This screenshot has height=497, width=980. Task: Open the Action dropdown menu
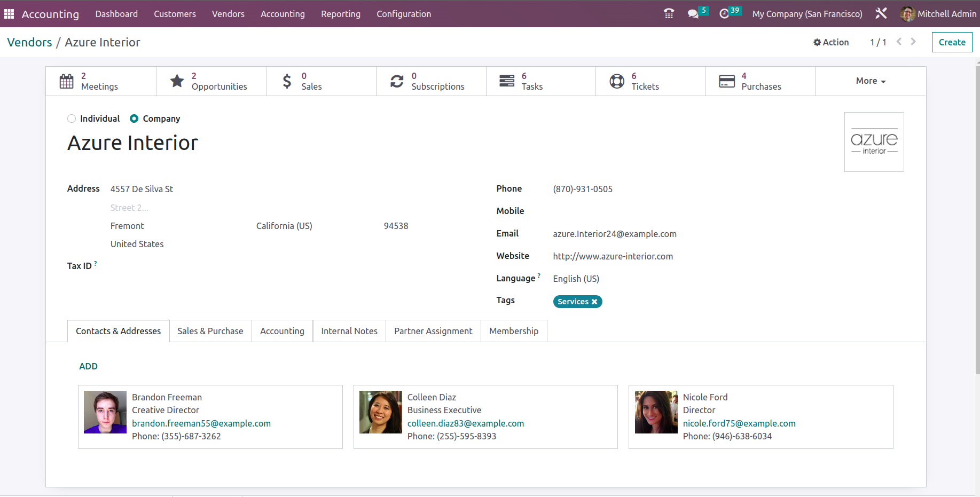(x=831, y=42)
